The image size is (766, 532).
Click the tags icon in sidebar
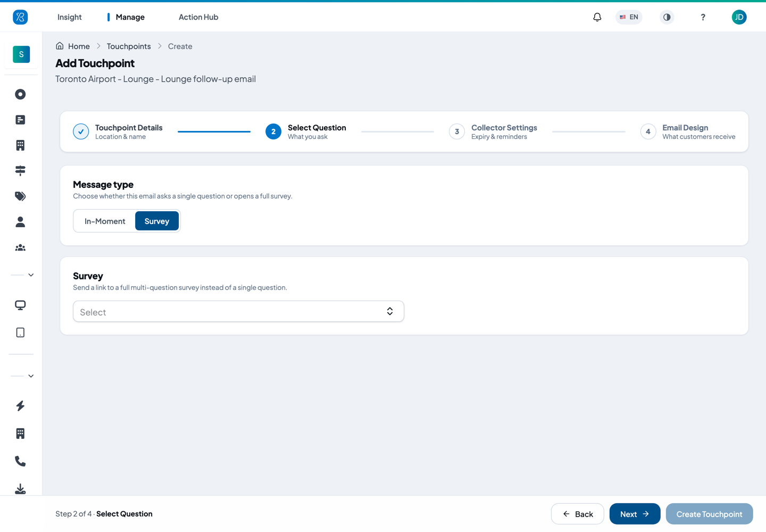(x=20, y=196)
